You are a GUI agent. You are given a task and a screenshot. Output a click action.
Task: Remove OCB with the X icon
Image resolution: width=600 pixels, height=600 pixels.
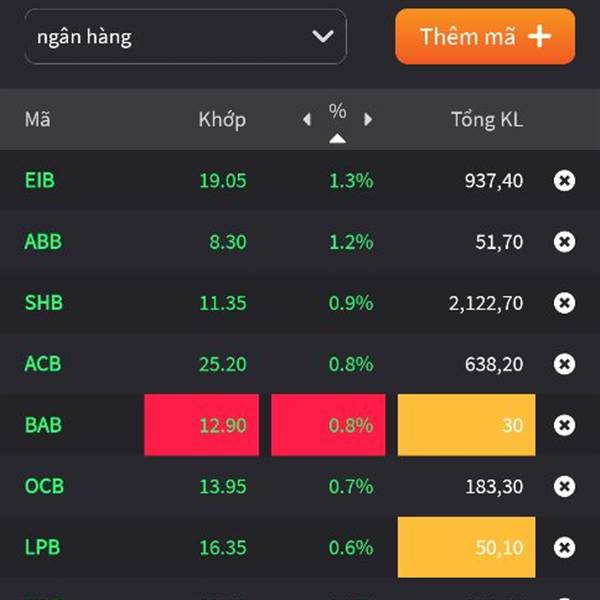click(x=564, y=486)
